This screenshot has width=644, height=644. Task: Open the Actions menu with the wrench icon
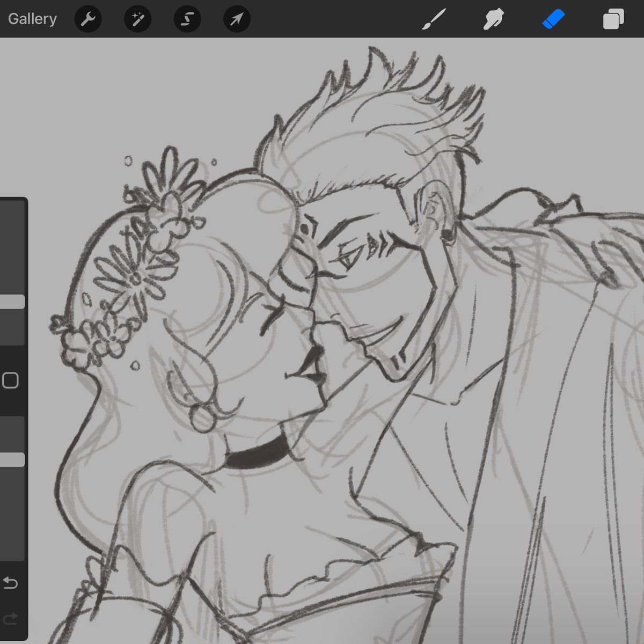pyautogui.click(x=88, y=18)
